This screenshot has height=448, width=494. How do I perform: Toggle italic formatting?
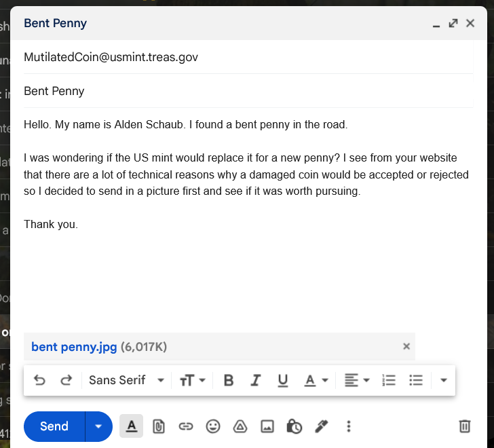[x=256, y=380]
